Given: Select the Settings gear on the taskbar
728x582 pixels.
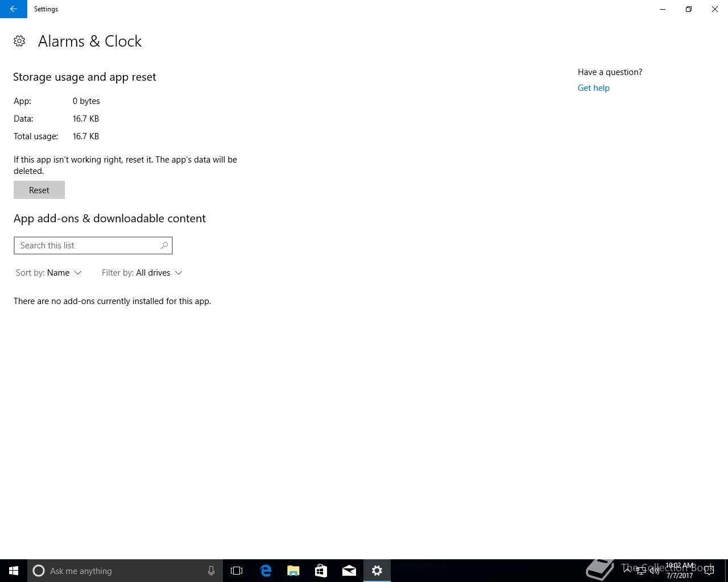Looking at the screenshot, I should pos(377,571).
